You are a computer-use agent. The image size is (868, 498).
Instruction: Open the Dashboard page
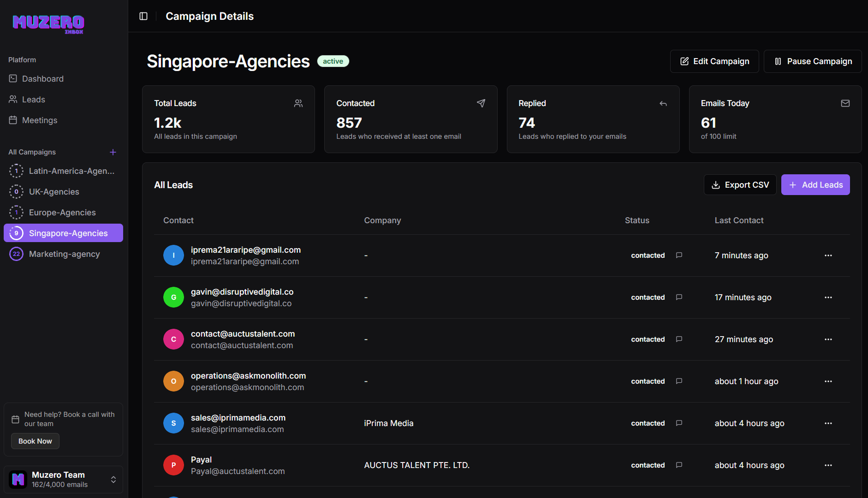coord(42,79)
